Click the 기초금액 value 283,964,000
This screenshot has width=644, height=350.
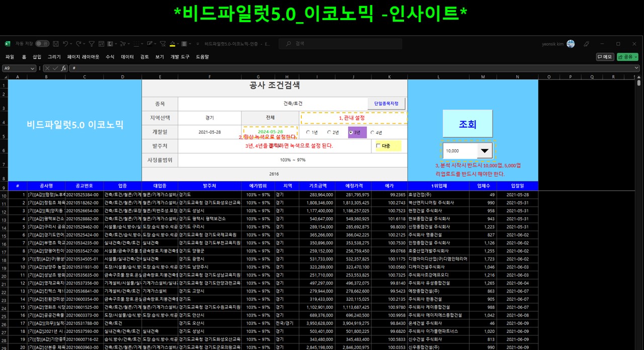317,195
